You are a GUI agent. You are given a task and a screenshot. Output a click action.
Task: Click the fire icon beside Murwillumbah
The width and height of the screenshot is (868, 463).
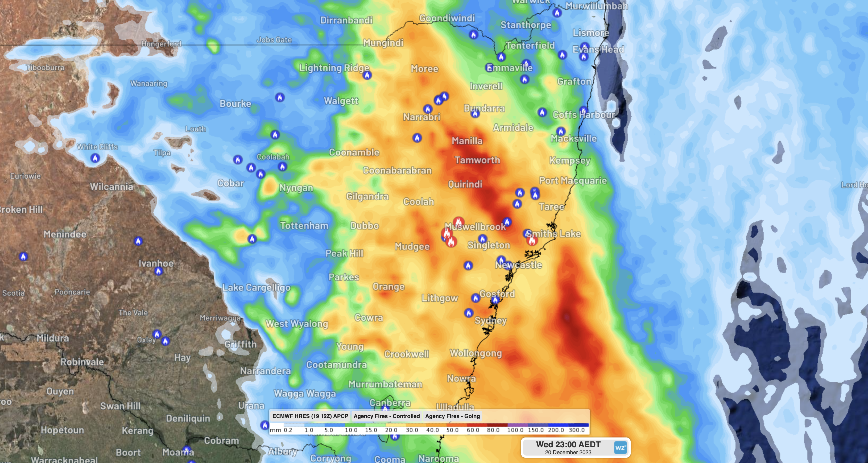pyautogui.click(x=557, y=13)
